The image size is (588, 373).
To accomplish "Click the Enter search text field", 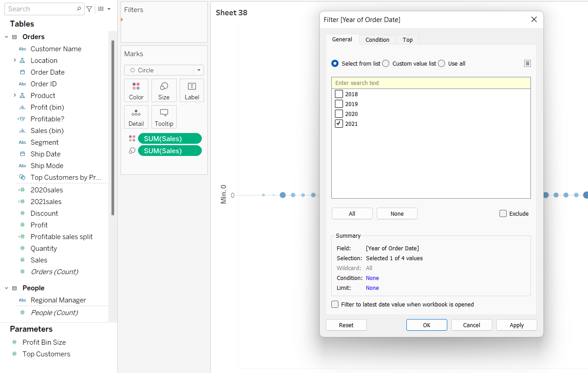I will point(431,83).
